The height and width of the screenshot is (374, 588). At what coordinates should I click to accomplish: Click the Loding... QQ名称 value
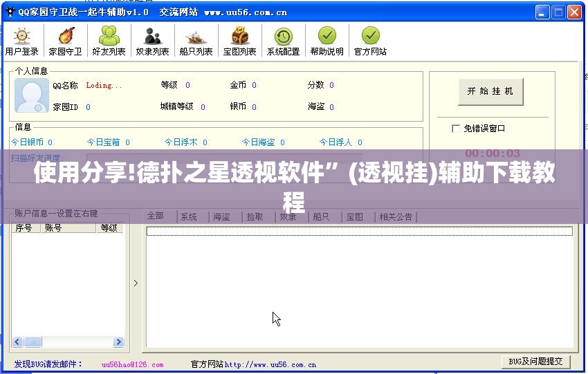(x=104, y=86)
